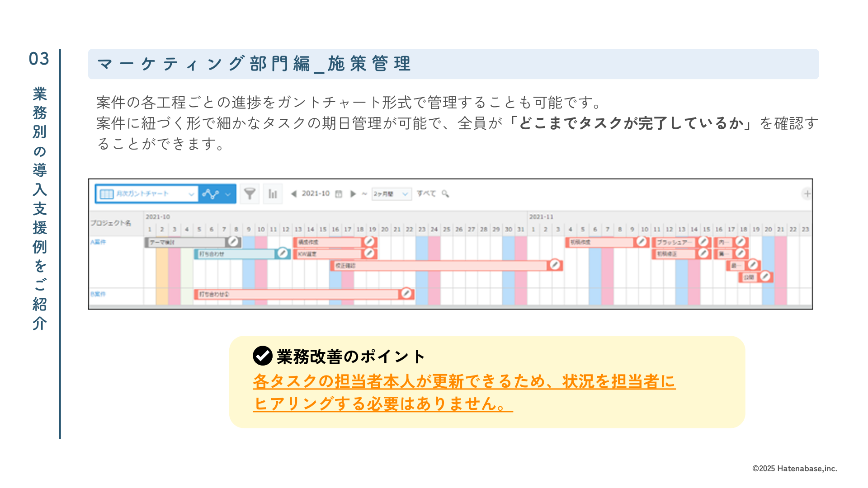Click the bar chart aggregate icon
The height and width of the screenshot is (488, 868).
273,194
